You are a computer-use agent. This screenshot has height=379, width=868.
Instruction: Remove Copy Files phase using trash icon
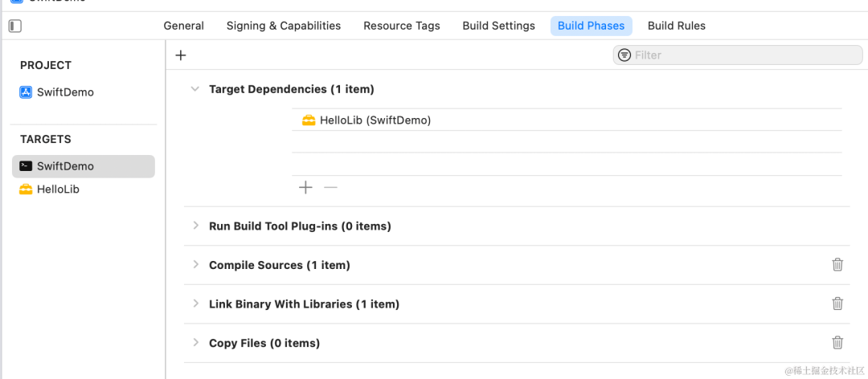pyautogui.click(x=837, y=343)
